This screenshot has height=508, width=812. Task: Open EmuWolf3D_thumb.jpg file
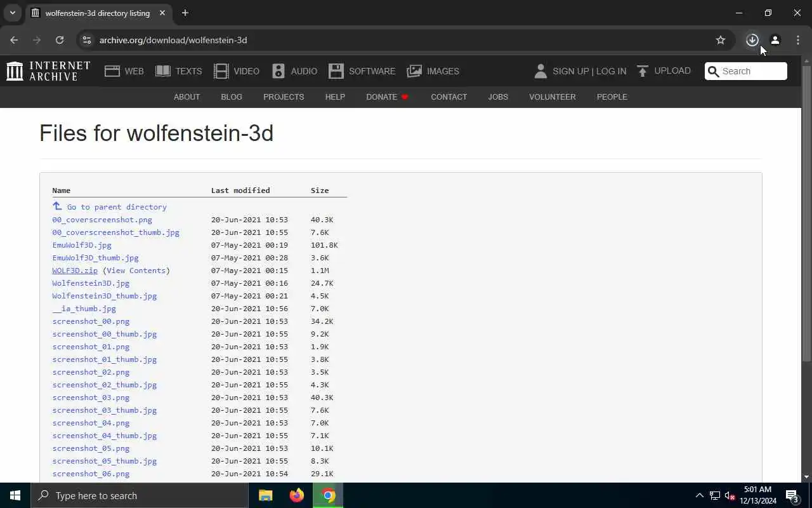pos(95,258)
